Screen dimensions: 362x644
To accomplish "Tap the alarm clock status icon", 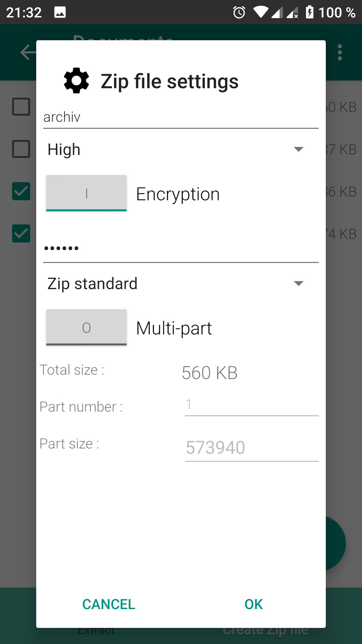I will (239, 12).
